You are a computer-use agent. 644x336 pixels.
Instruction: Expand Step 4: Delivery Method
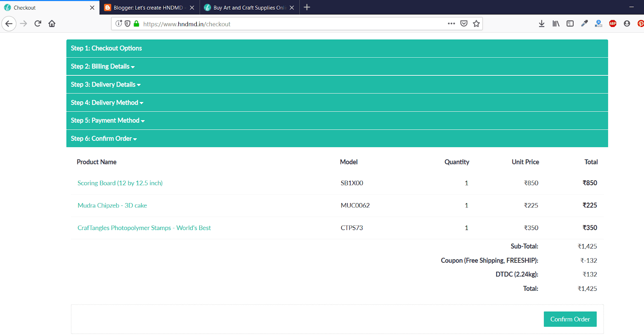coord(337,103)
